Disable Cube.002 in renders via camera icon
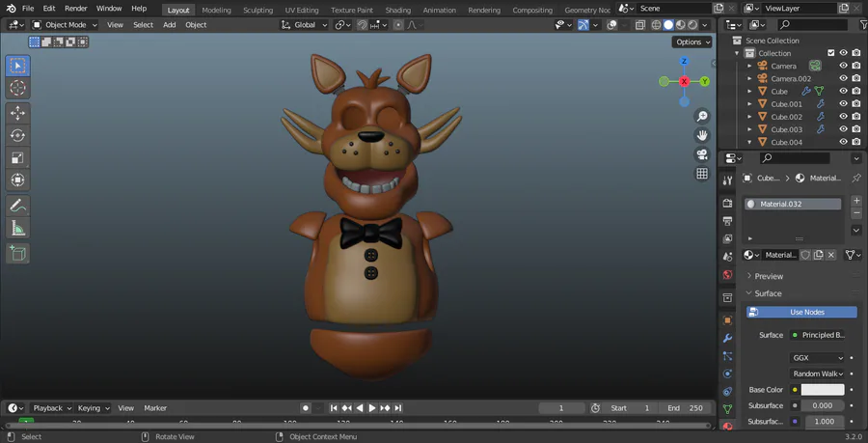This screenshot has height=443, width=868. (x=855, y=116)
